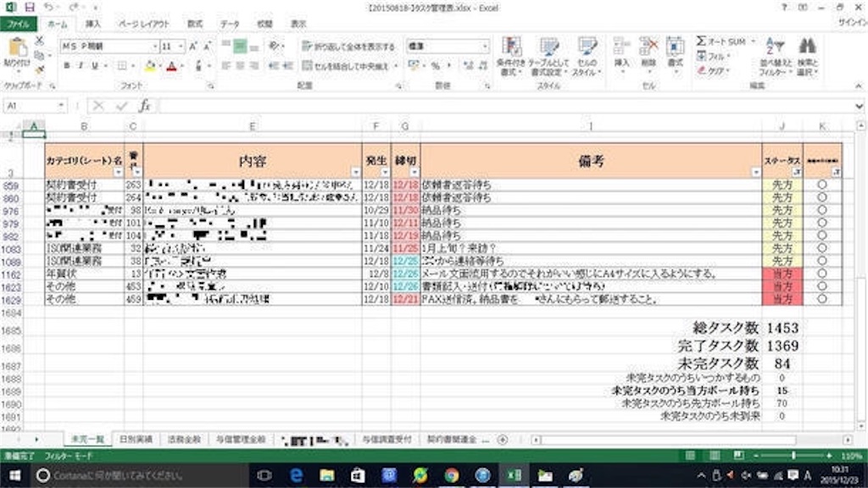Open filter dropdown on ステータス header

[796, 172]
